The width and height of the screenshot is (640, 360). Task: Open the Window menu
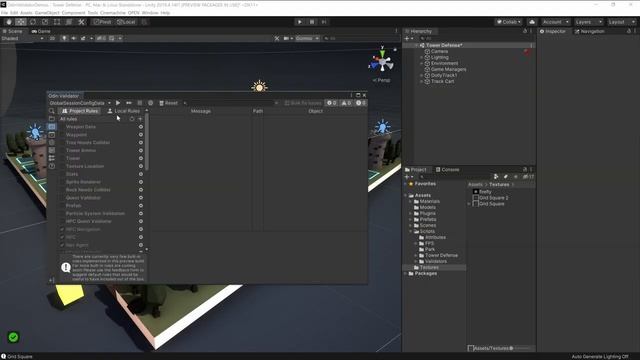pyautogui.click(x=150, y=13)
